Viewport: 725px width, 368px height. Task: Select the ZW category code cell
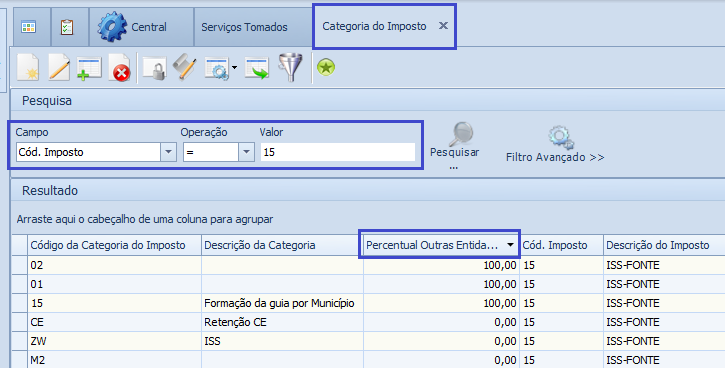pyautogui.click(x=114, y=341)
